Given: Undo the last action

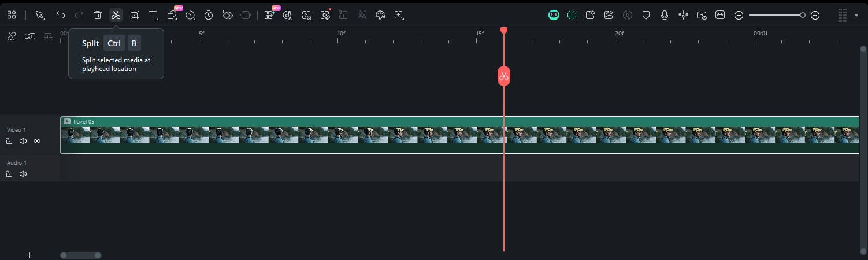Looking at the screenshot, I should [x=61, y=16].
